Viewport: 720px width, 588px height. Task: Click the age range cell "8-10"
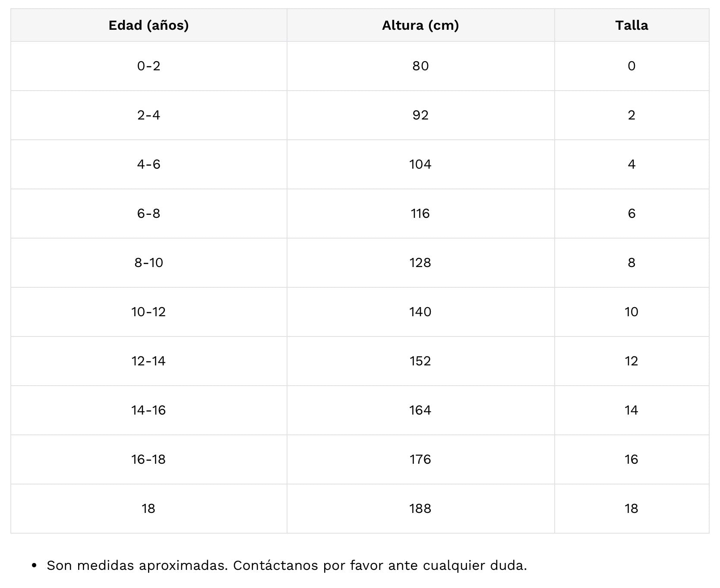point(148,263)
